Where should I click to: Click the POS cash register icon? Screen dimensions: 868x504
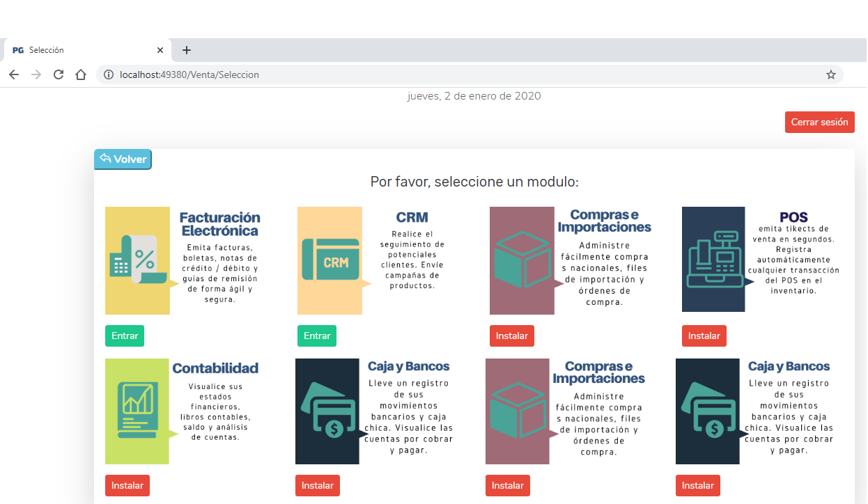713,260
